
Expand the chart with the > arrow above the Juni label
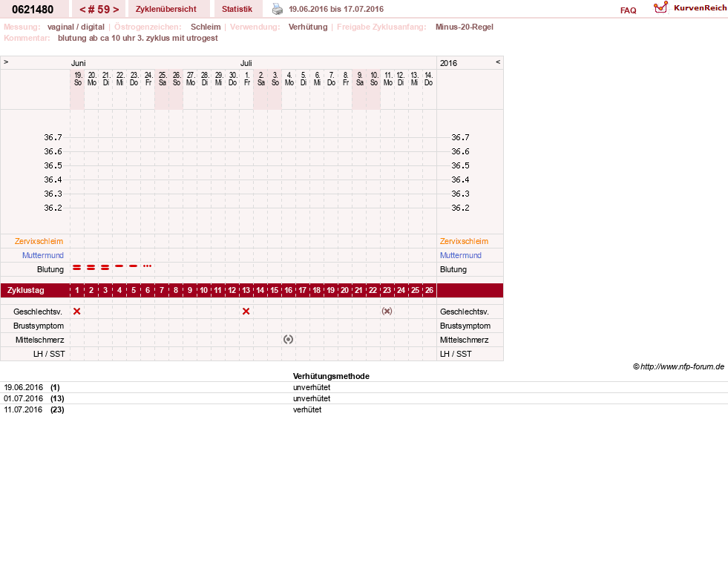(6, 62)
